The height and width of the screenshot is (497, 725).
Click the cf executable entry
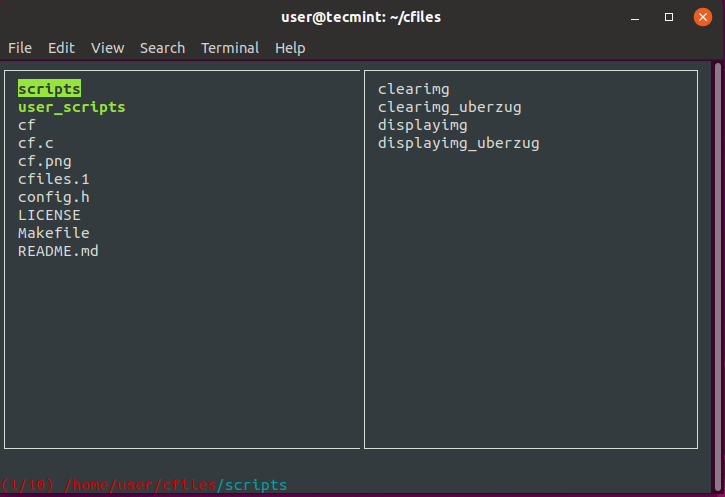[27, 125]
